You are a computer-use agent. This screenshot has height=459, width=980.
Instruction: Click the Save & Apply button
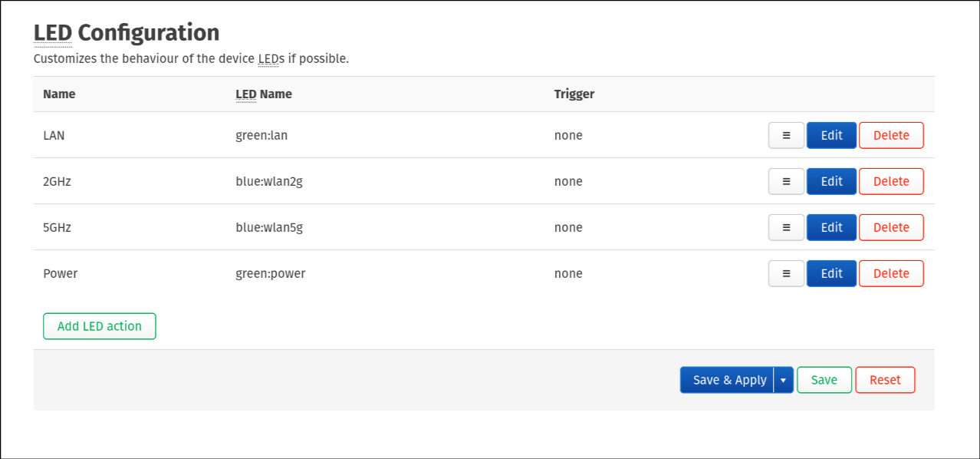728,380
